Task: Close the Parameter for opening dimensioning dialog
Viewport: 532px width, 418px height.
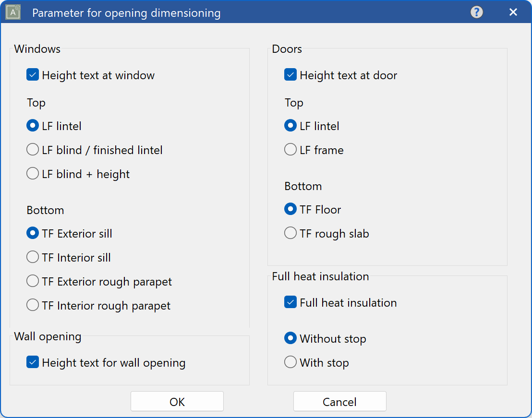Action: (513, 12)
